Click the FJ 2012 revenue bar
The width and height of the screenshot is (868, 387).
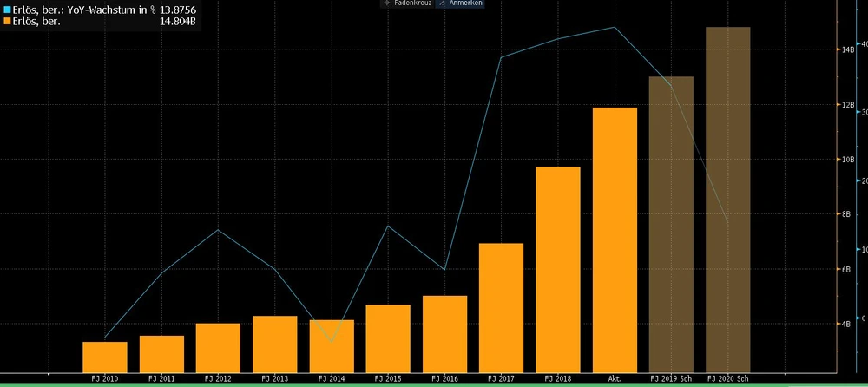(218, 347)
